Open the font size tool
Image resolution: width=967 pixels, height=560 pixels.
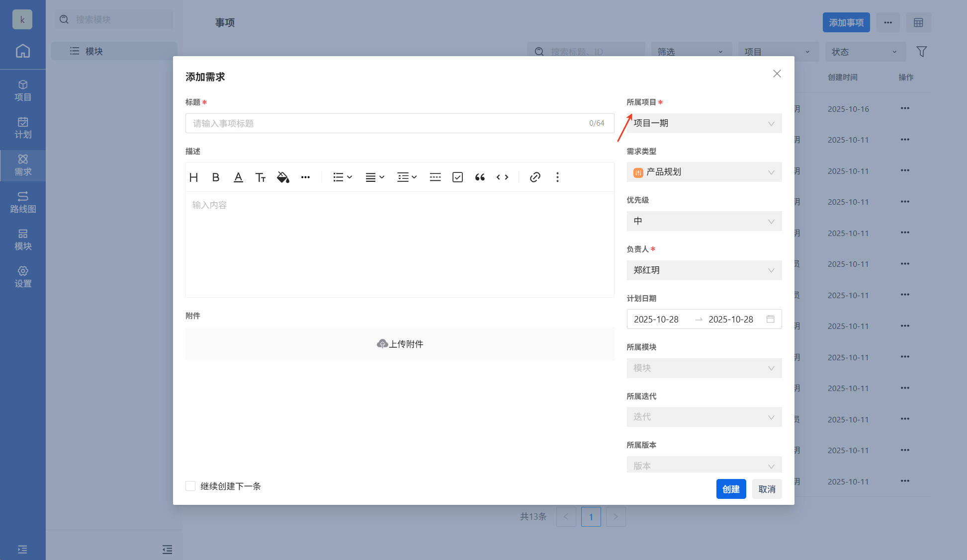(x=261, y=177)
